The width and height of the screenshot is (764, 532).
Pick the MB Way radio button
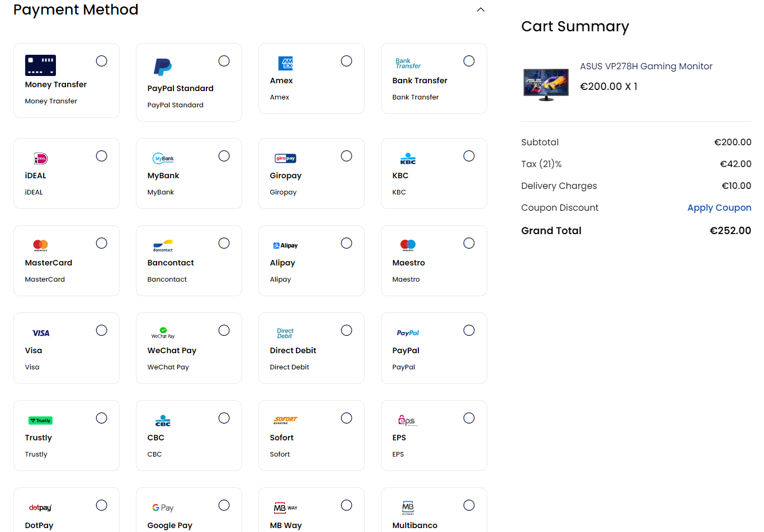click(347, 505)
